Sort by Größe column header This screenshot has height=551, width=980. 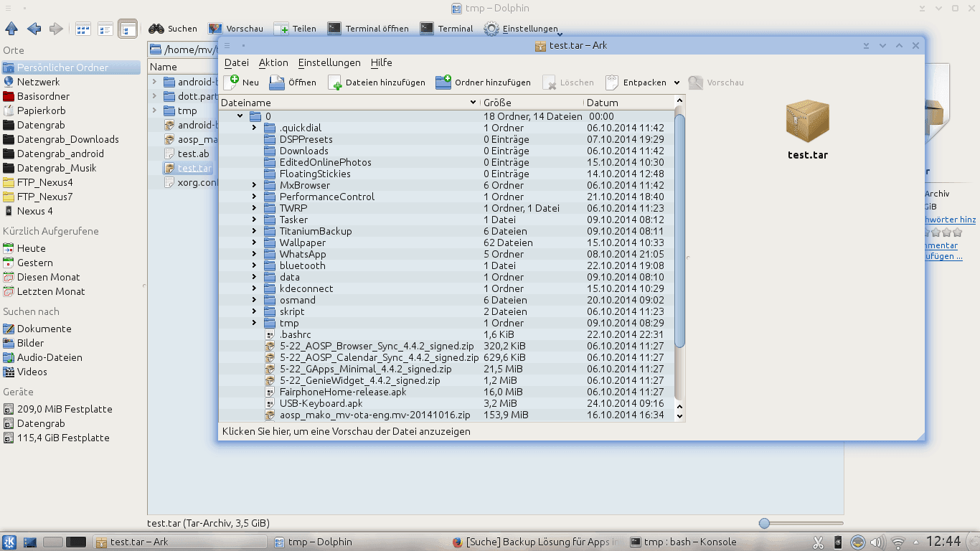[x=532, y=103]
